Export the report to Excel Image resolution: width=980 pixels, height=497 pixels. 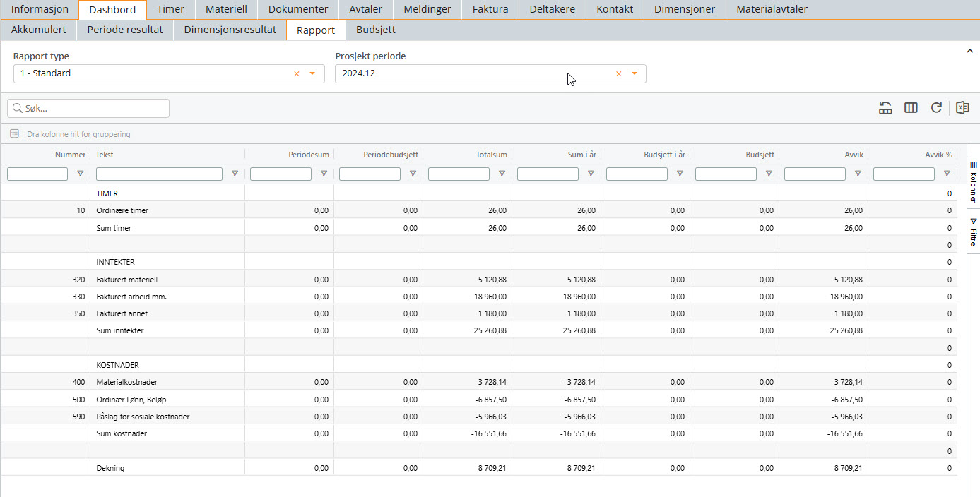962,108
